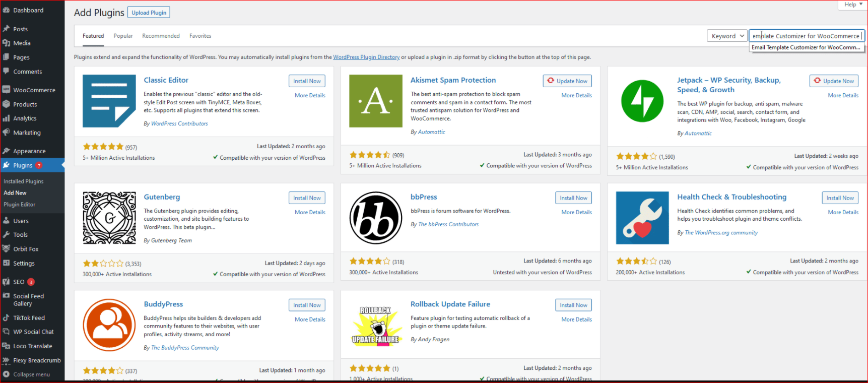Open the WordPress Plugin Directory link
Viewport: 868px width, 383px height.
tap(366, 57)
